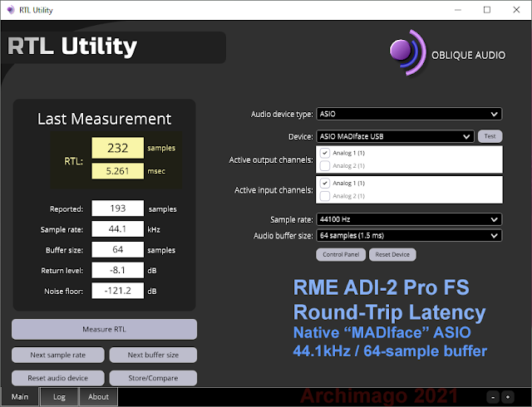Click Reset audio device button
The height and width of the screenshot is (407, 532).
[x=58, y=378]
